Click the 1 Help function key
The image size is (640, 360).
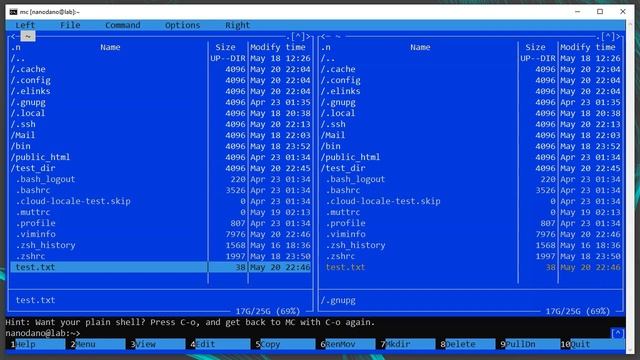tap(36, 344)
